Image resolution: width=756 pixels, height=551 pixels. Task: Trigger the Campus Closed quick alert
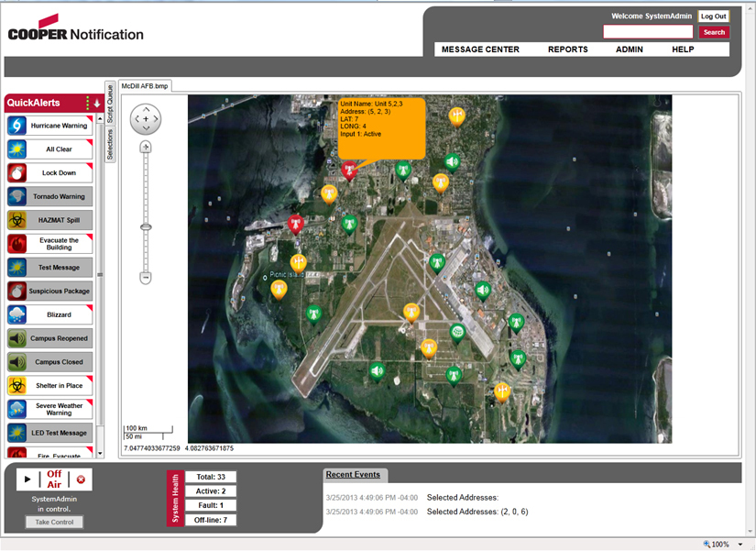point(49,362)
